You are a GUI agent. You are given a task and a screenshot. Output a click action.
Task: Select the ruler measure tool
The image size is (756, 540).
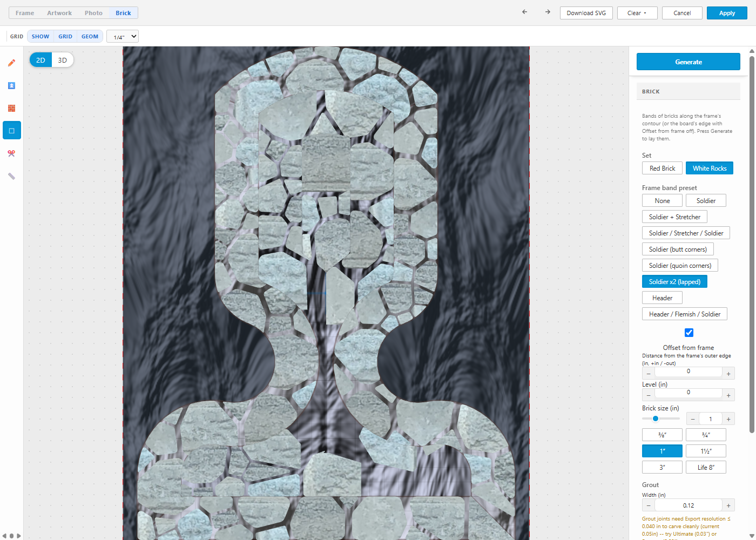coord(11,176)
